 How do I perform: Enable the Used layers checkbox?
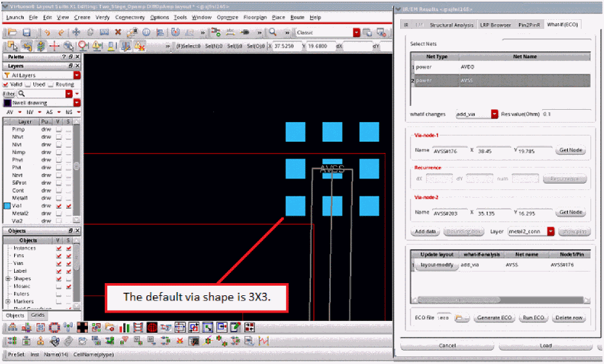(29, 85)
